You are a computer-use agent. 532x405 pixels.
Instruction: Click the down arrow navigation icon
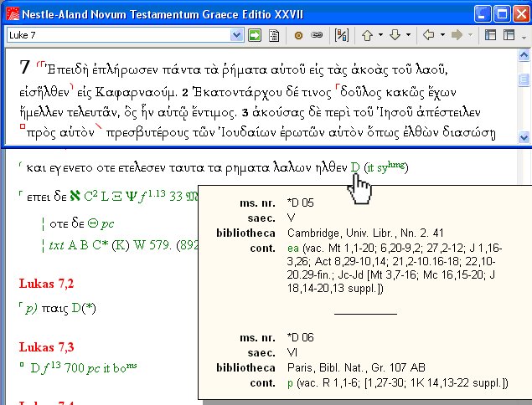point(395,35)
